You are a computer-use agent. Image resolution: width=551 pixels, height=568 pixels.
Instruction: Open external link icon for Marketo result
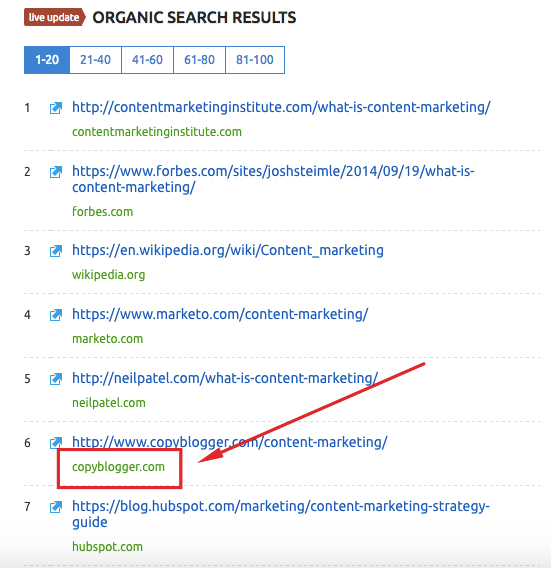coord(56,315)
